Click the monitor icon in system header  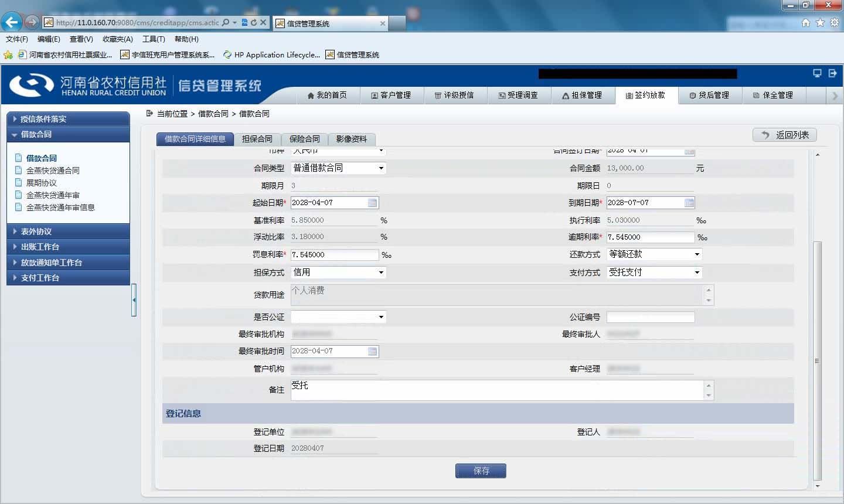click(x=817, y=73)
